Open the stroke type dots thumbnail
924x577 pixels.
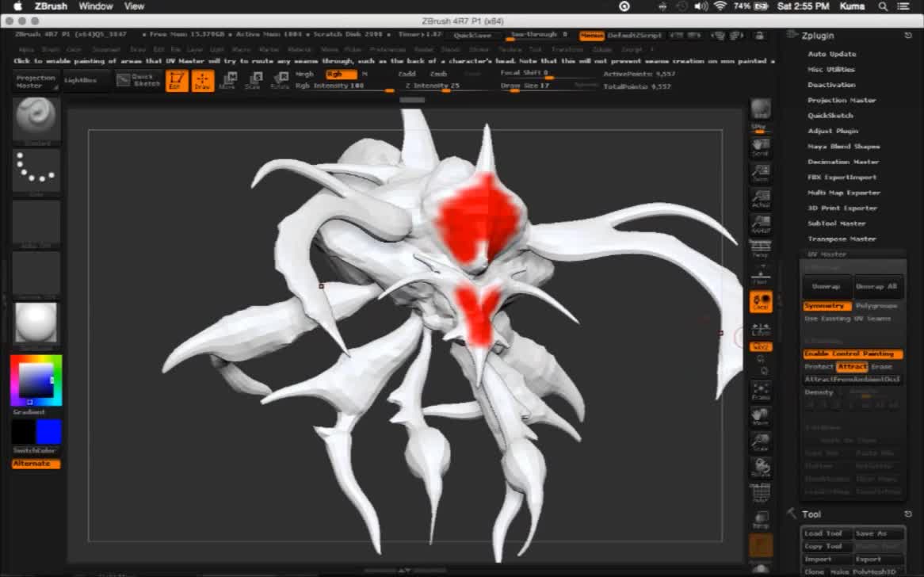pyautogui.click(x=36, y=170)
